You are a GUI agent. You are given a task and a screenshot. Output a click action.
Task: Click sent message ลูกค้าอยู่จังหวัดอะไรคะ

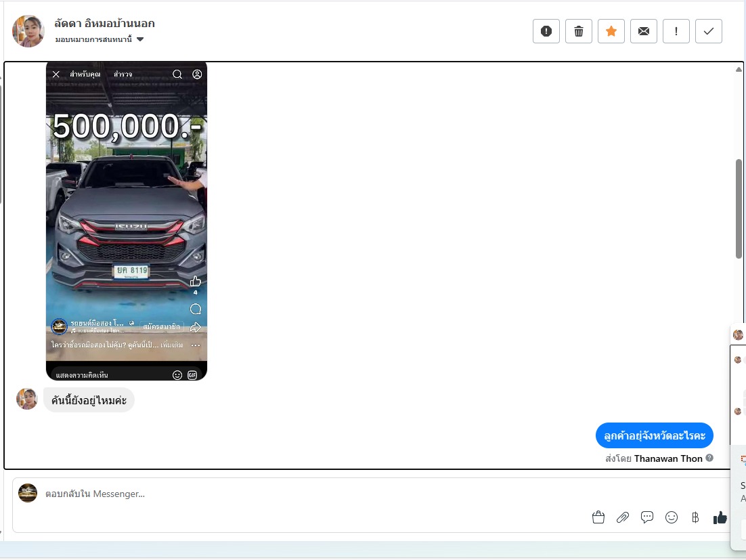654,435
